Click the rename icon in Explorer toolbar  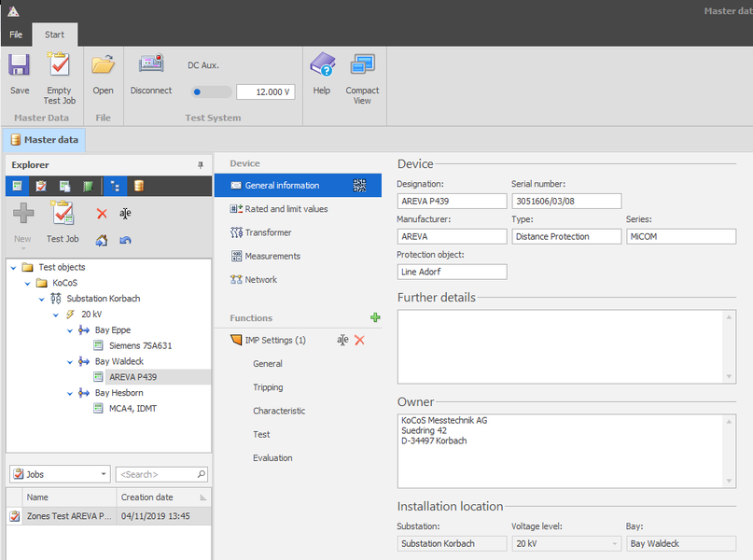125,213
